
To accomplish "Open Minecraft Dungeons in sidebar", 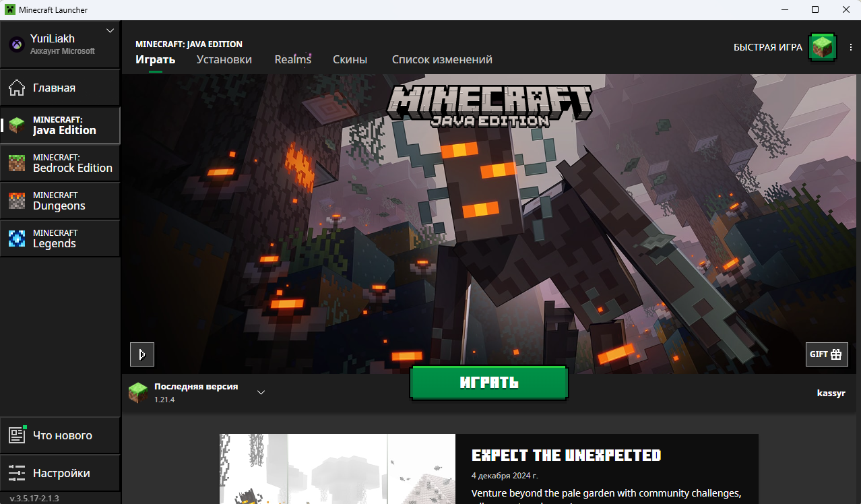I will (60, 201).
